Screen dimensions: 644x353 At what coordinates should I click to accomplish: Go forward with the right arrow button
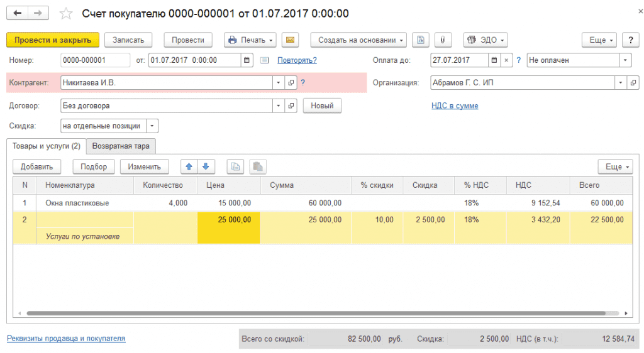[x=38, y=13]
